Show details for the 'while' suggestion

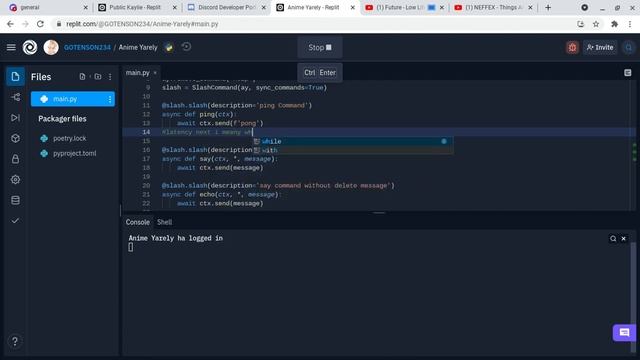444,141
